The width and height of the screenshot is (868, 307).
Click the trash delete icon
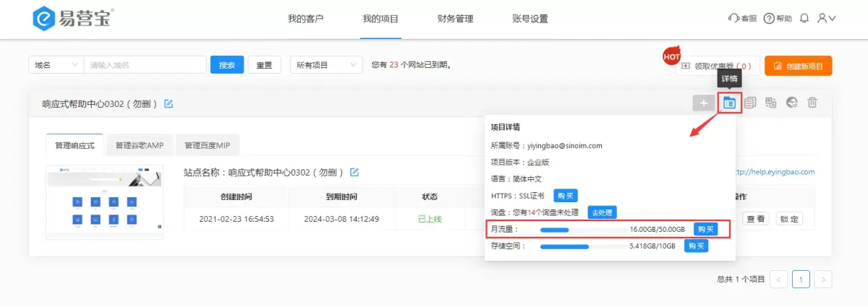tap(812, 103)
